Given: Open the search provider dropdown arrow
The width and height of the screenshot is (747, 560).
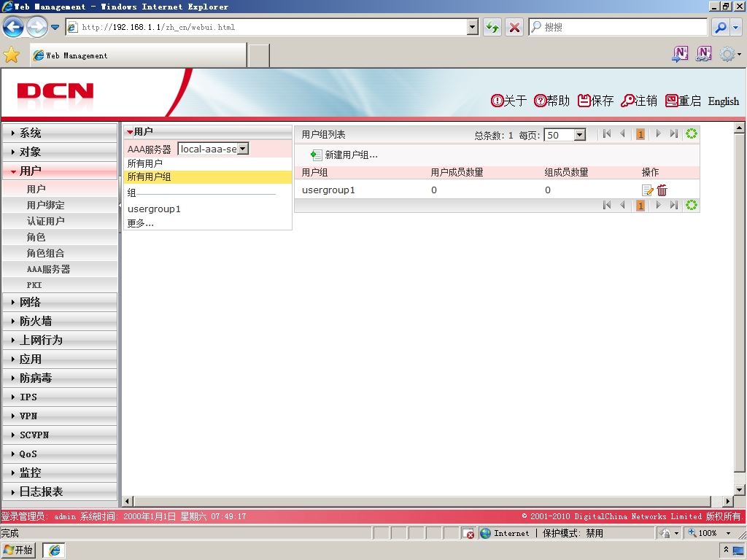Looking at the screenshot, I should 736,27.
